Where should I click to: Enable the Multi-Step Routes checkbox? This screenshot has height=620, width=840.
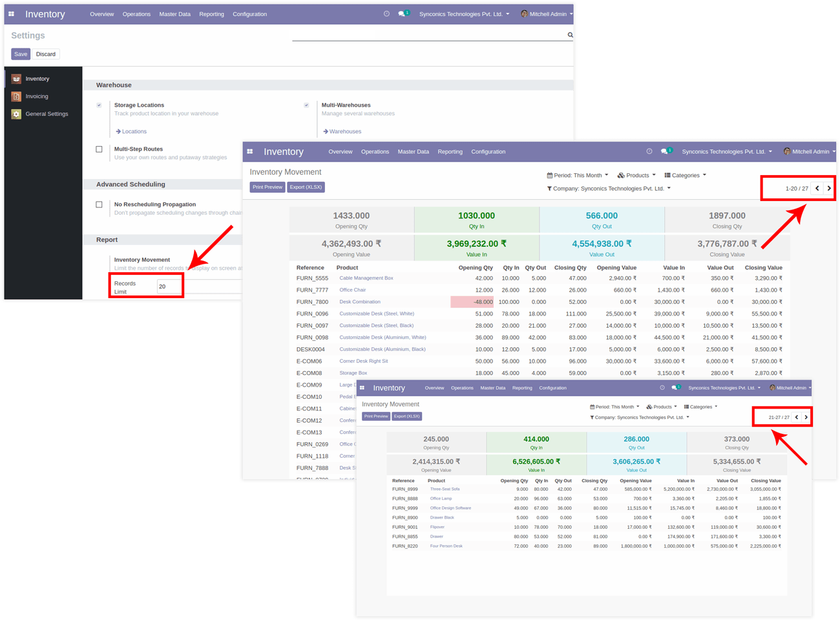99,149
